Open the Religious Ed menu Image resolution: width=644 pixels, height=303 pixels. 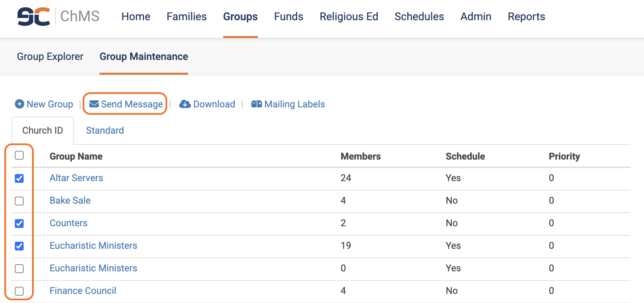[x=349, y=16]
